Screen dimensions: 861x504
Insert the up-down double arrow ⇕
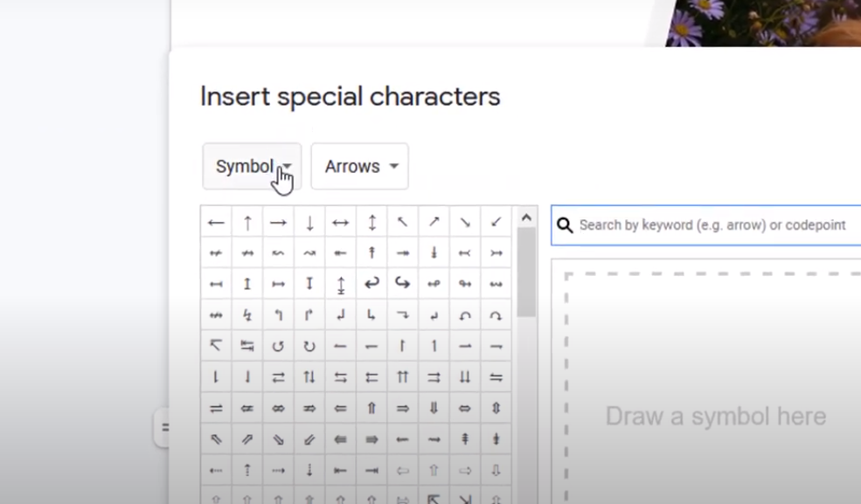click(496, 408)
